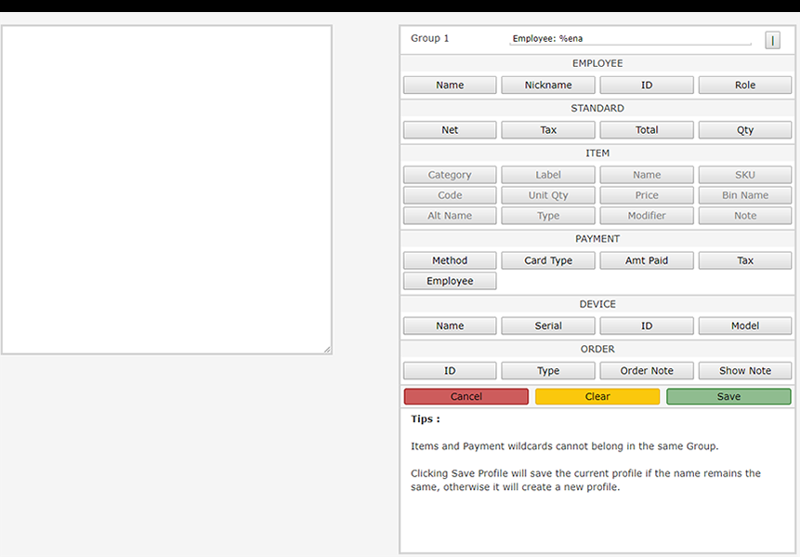Add the Standard Qty wildcard

745,130
